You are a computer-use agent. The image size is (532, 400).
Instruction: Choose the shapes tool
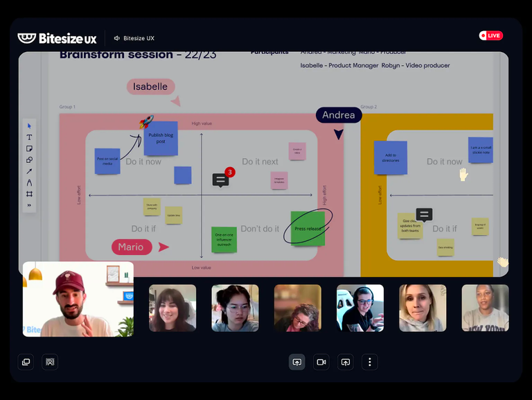coord(29,159)
